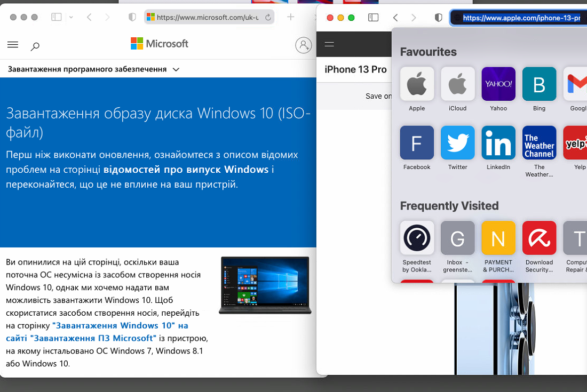Viewport: 587px width, 392px height.
Task: Open the Download Security frequently visited tile
Action: click(539, 237)
